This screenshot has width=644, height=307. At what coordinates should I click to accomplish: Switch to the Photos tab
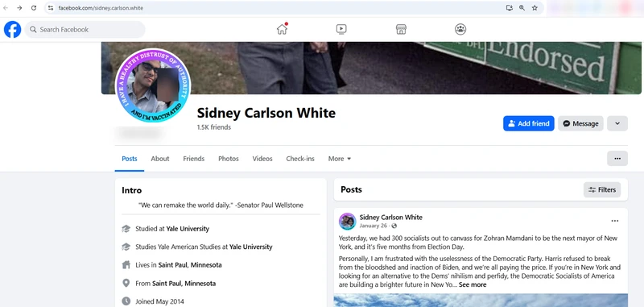[229, 159]
